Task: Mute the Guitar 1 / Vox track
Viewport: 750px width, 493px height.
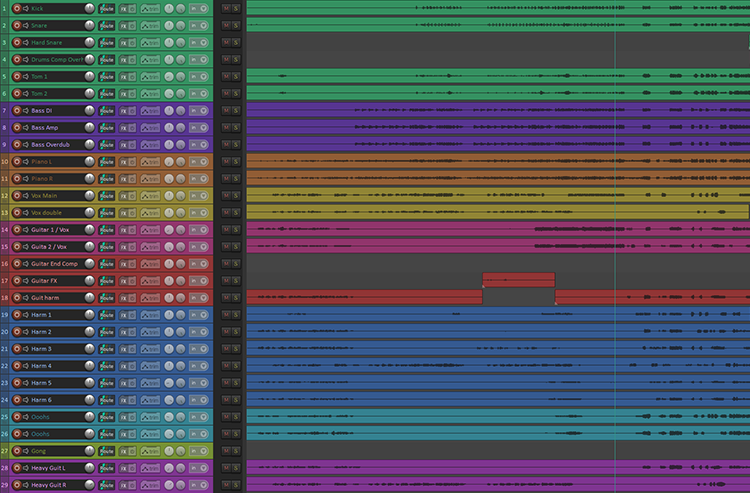Action: pos(226,230)
